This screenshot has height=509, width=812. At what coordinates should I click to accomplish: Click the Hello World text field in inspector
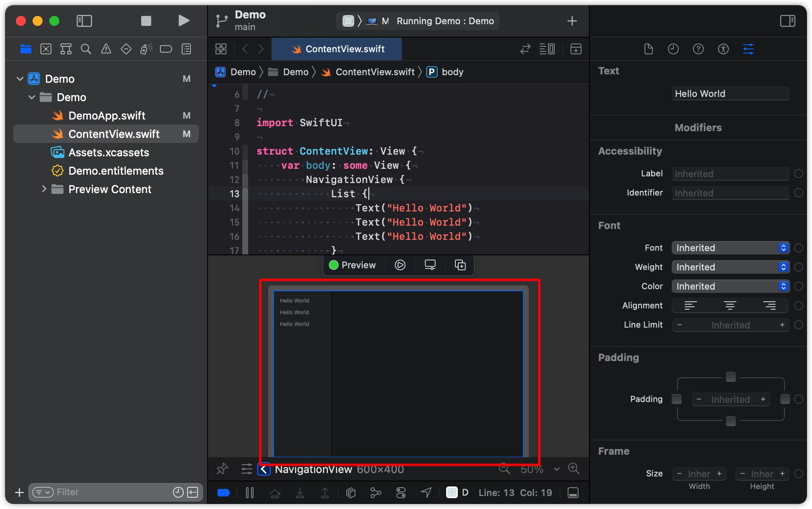coord(730,94)
